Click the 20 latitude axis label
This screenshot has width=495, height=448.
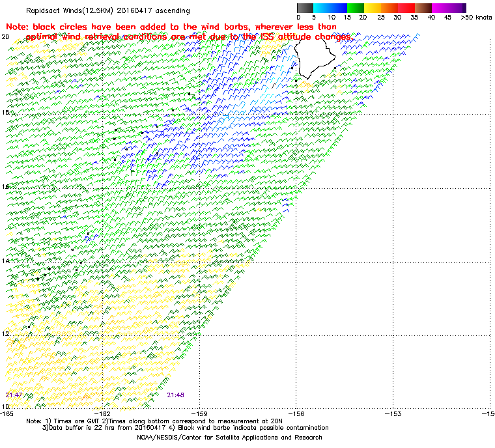click(5, 37)
